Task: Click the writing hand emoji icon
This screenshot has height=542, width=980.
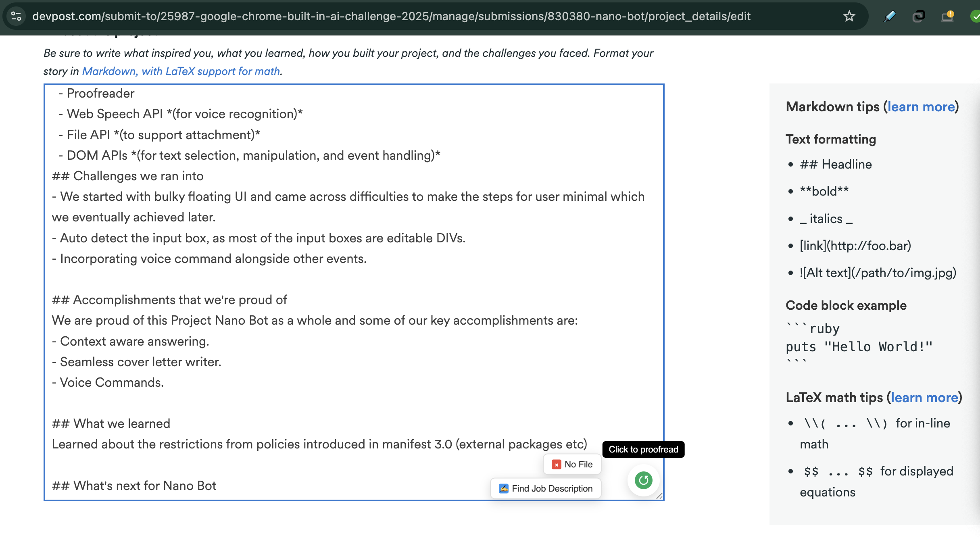Action: pyautogui.click(x=503, y=489)
